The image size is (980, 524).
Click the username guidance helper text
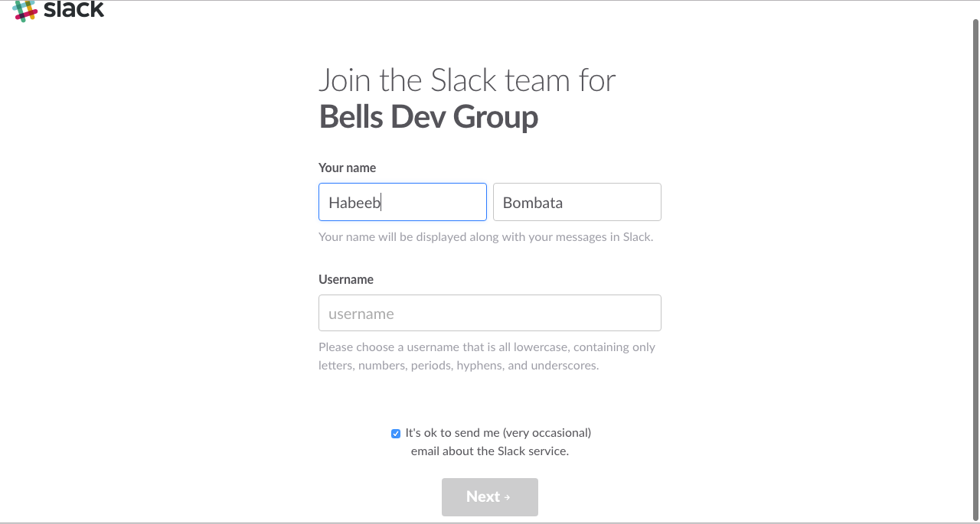[x=486, y=356]
